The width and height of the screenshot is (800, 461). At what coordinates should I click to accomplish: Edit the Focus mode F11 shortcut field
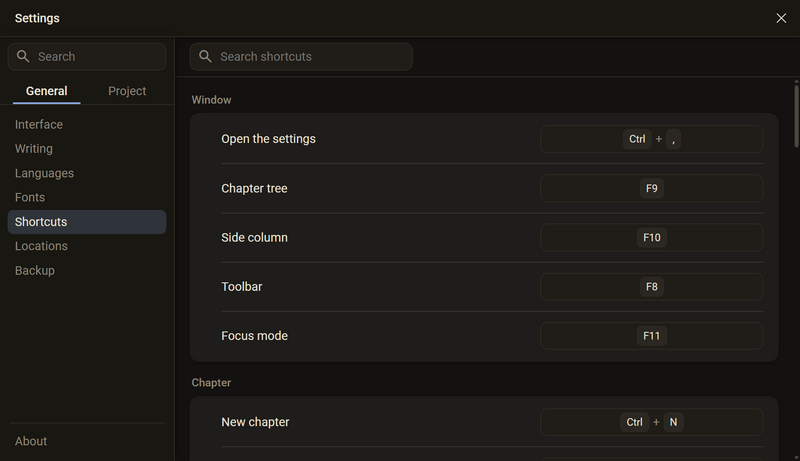pos(652,336)
